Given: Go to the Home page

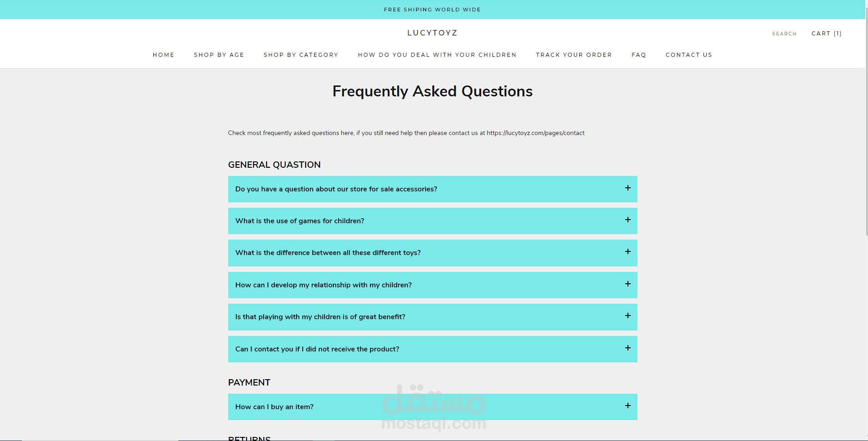Looking at the screenshot, I should coord(163,55).
